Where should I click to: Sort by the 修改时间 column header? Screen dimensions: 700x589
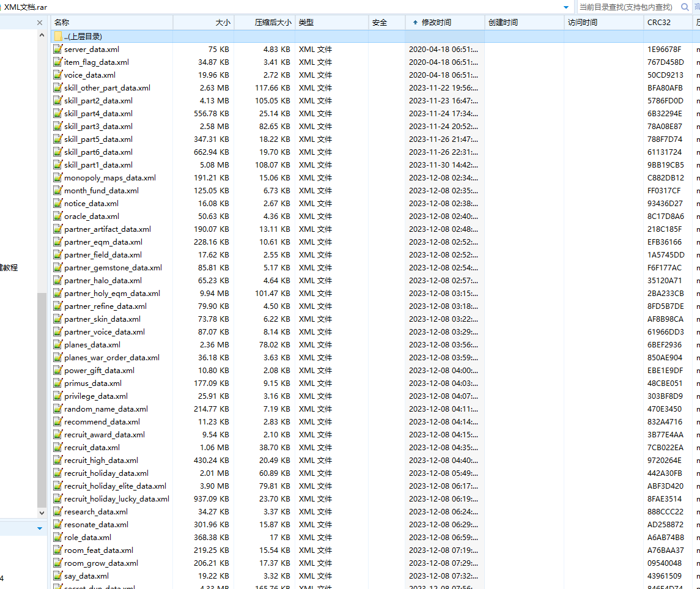click(445, 23)
